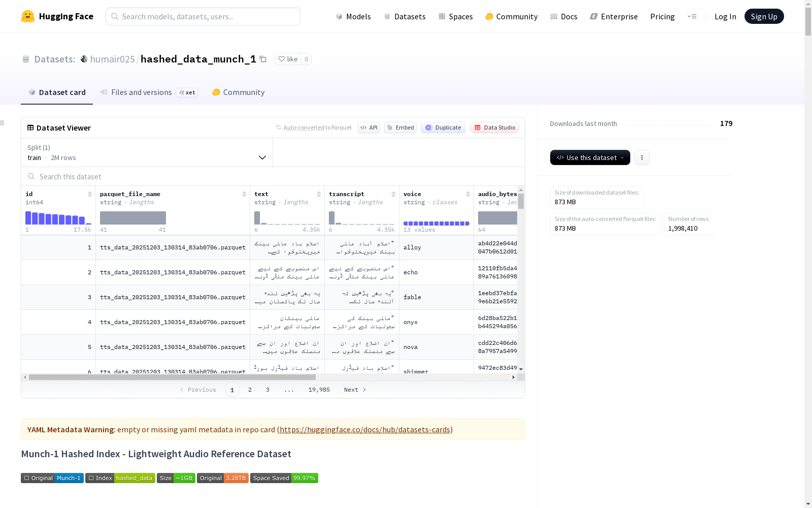
Task: Open Enterprise in the top navigation
Action: pyautogui.click(x=614, y=16)
